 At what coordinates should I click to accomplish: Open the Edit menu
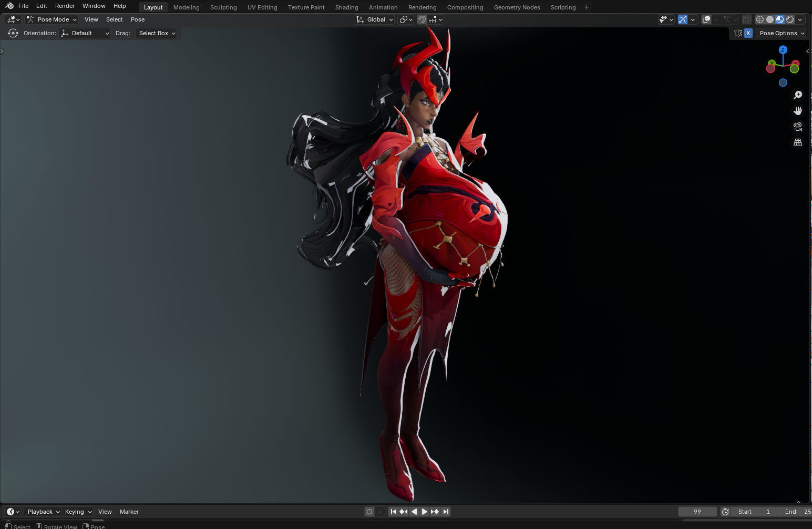tap(42, 6)
